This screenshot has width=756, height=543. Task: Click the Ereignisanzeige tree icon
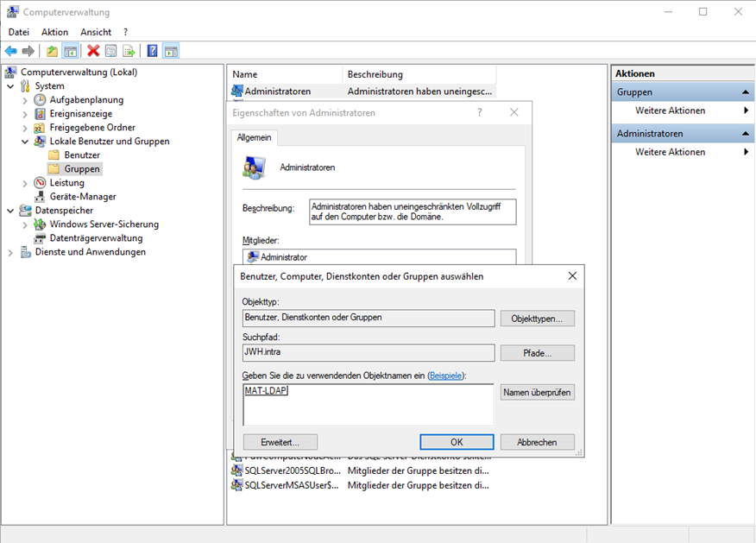click(40, 114)
